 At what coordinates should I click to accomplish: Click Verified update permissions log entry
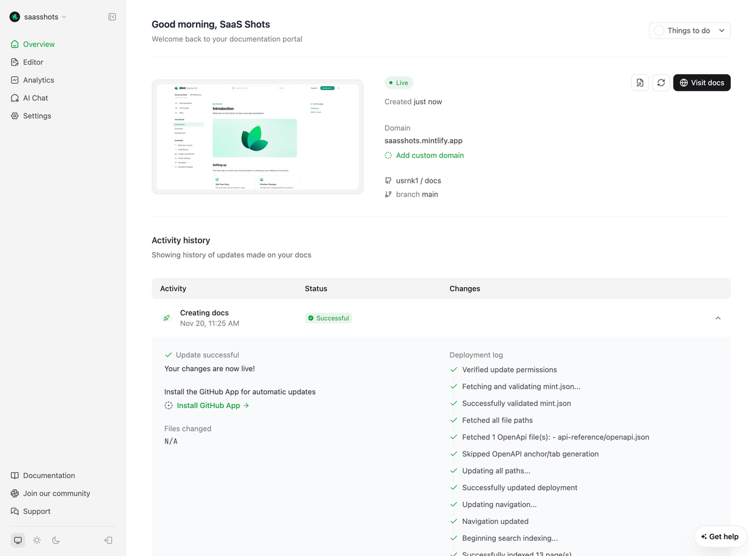point(510,370)
